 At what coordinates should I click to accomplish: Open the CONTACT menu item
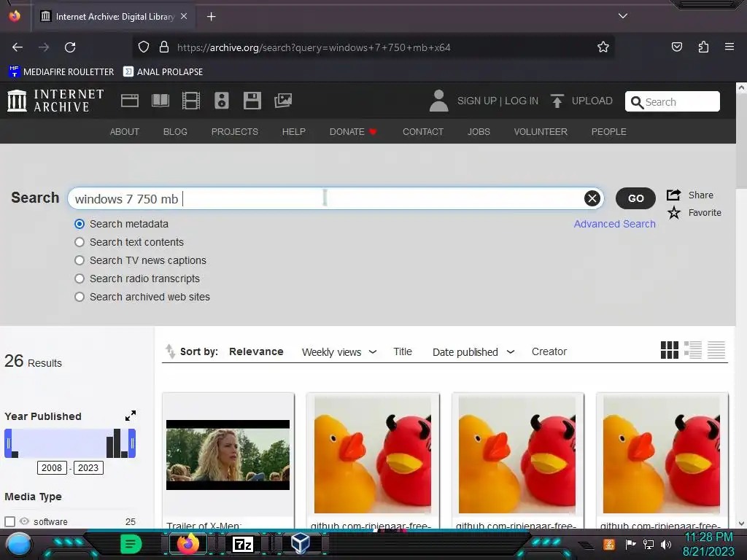[x=423, y=131]
